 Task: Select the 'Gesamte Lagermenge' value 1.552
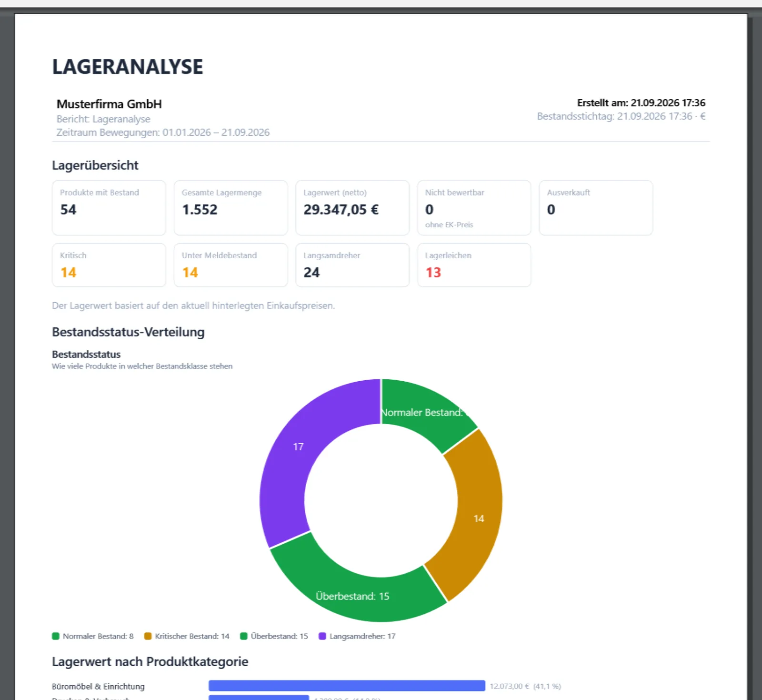click(200, 210)
